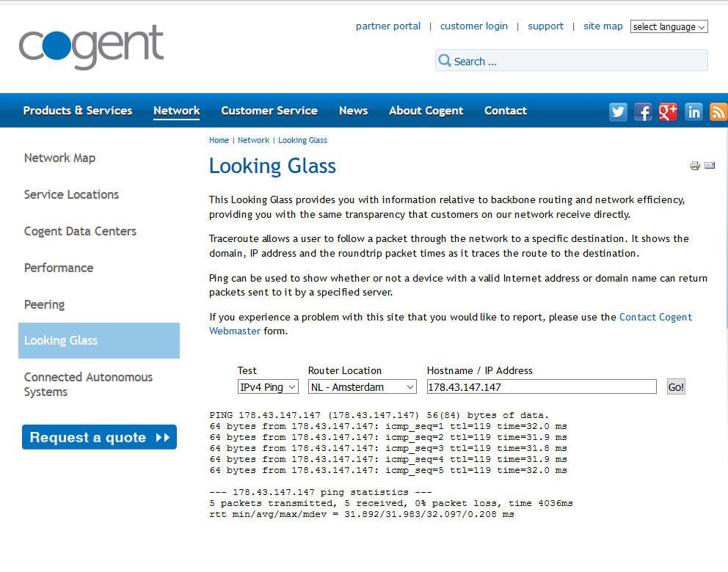The width and height of the screenshot is (728, 572).
Task: Open Performance in sidebar
Action: (59, 268)
